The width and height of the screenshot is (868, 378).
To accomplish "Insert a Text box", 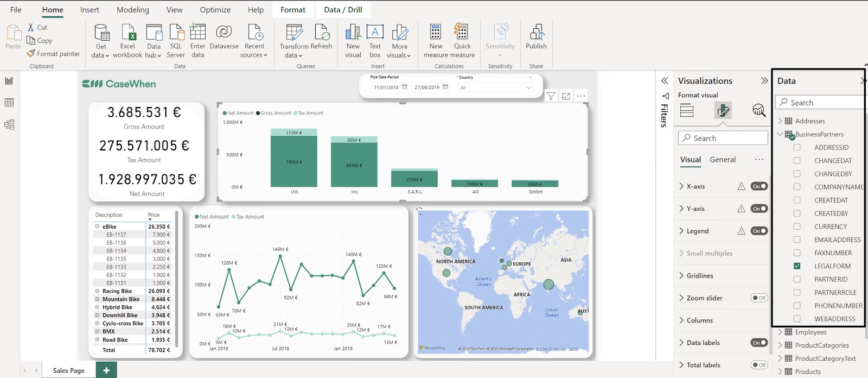I will click(x=375, y=33).
